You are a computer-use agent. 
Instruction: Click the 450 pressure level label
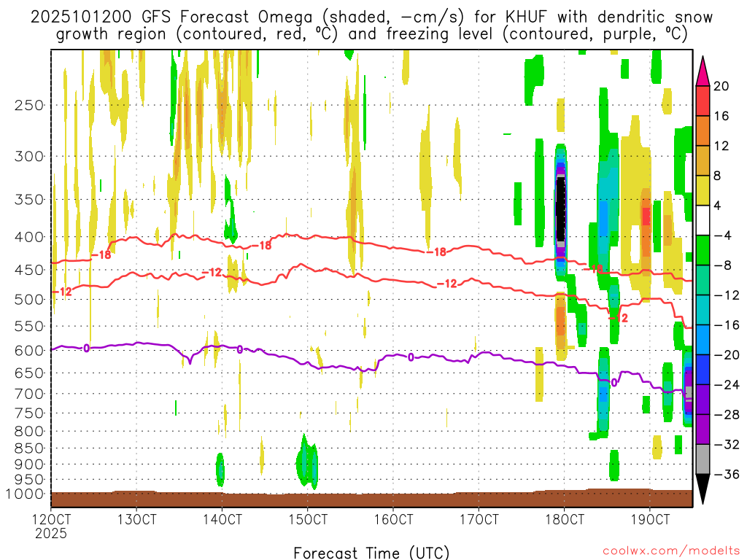click(x=29, y=270)
